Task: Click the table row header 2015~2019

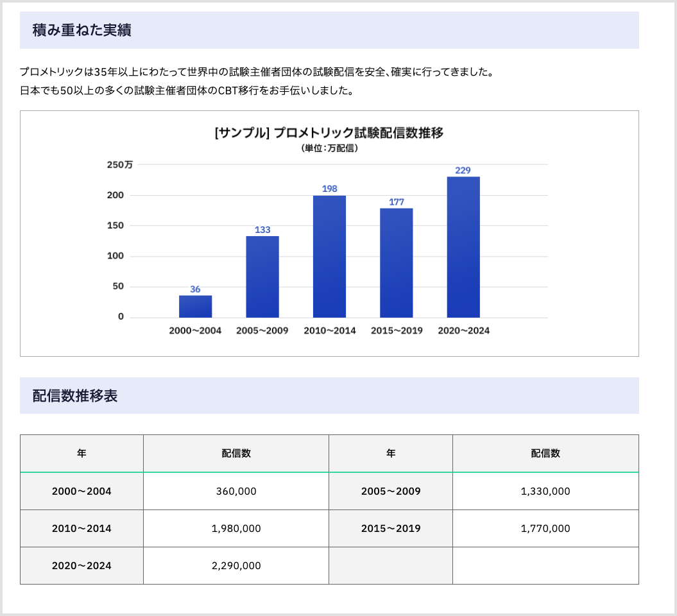Action: (391, 528)
